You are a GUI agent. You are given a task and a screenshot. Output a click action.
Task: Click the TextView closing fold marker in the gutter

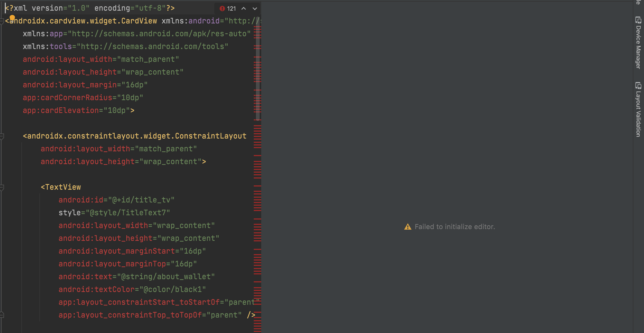click(x=2, y=315)
